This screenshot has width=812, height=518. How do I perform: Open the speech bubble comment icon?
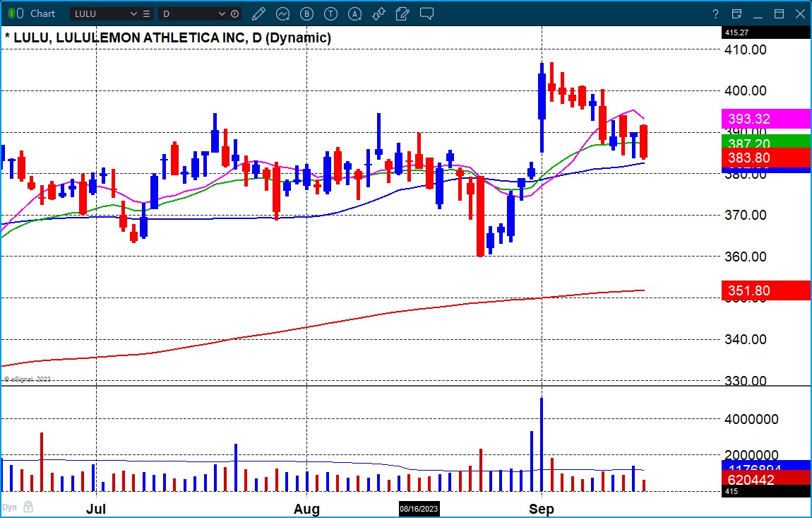426,14
